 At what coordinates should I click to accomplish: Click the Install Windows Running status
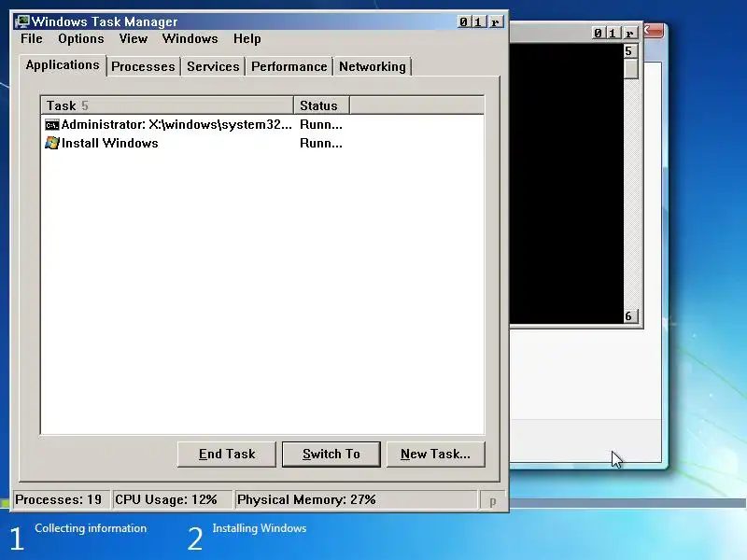(320, 144)
